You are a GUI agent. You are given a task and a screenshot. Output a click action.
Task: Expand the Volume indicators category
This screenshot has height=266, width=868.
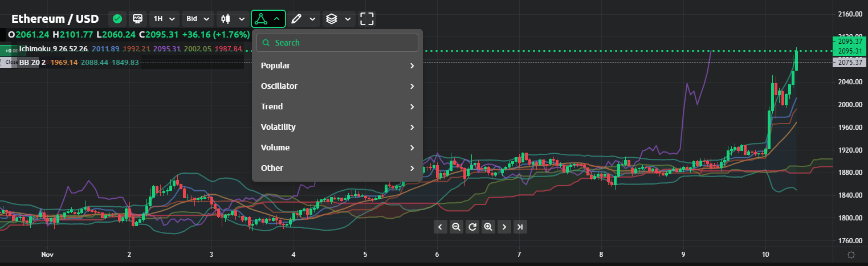pos(337,148)
